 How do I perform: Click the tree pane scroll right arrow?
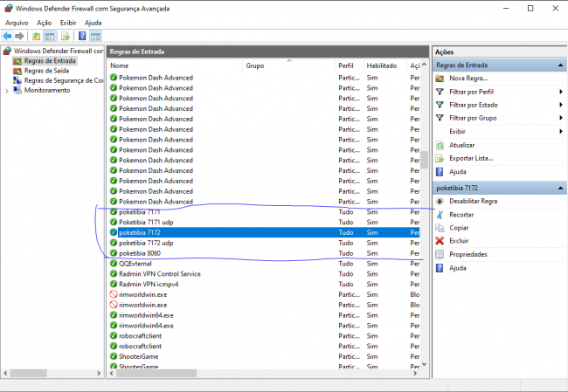click(x=99, y=373)
